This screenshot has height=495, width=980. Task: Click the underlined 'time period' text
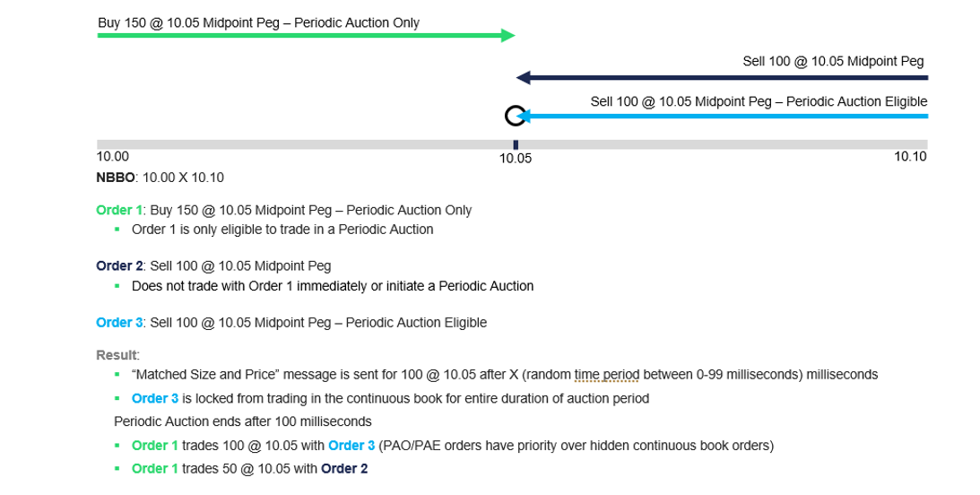[x=606, y=375]
